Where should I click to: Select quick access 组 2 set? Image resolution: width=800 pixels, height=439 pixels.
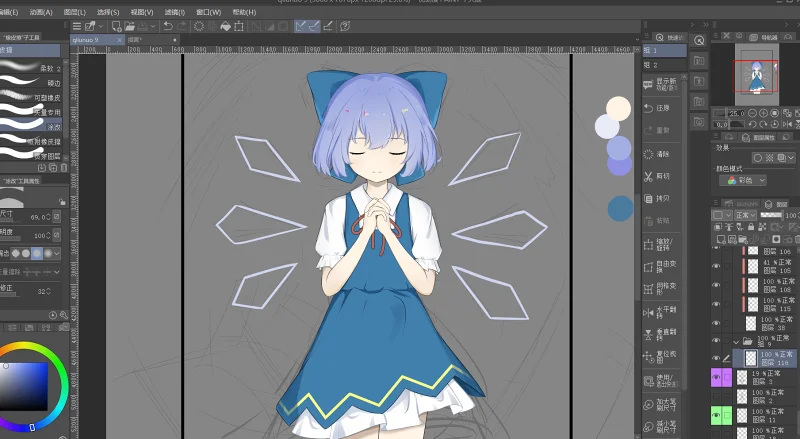coord(664,65)
